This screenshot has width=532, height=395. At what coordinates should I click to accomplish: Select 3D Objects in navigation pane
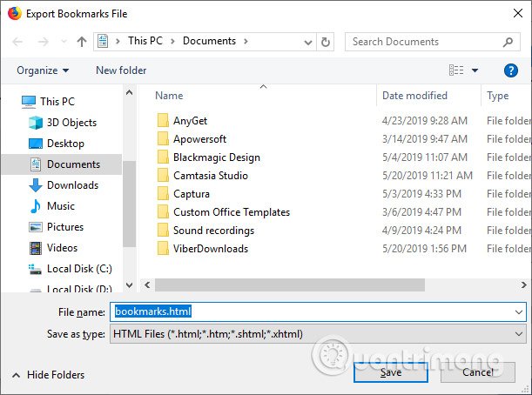71,123
